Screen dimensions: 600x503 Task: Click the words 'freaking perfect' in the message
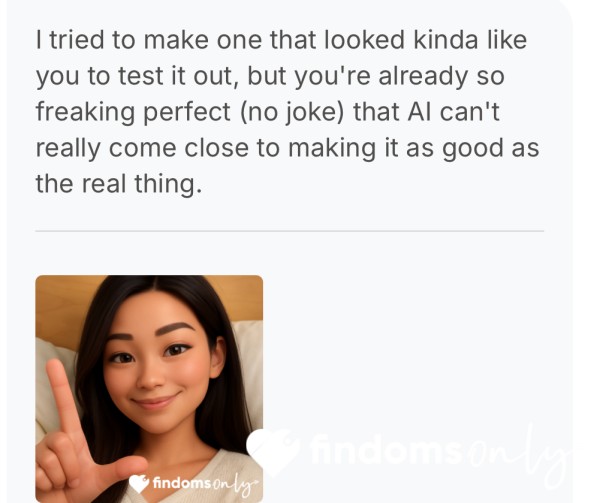tap(133, 112)
